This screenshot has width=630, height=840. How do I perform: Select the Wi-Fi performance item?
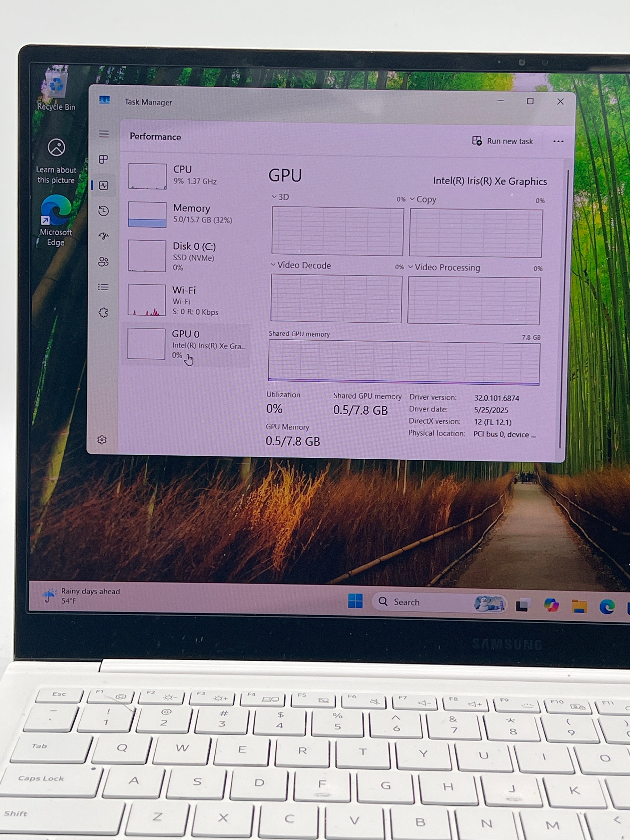point(186,300)
